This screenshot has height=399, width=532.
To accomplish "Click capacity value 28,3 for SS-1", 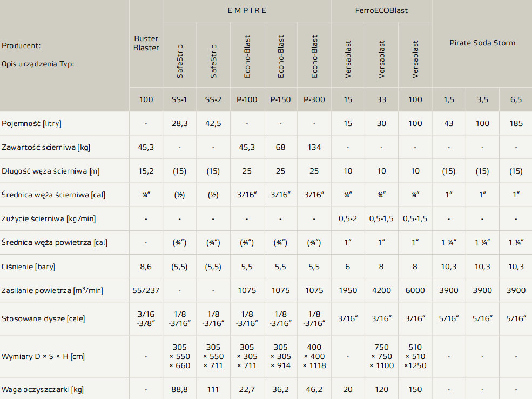I will [x=179, y=123].
